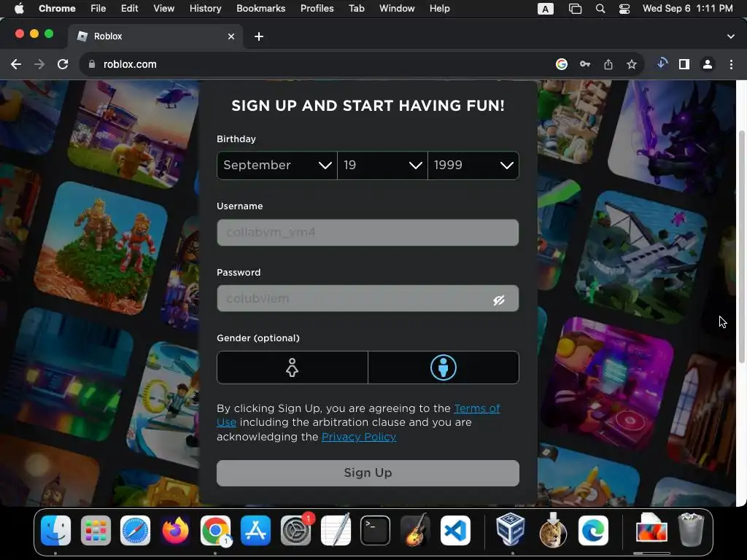Viewport: 747px width, 560px height.
Task: Open the Apple menu
Action: (x=19, y=8)
